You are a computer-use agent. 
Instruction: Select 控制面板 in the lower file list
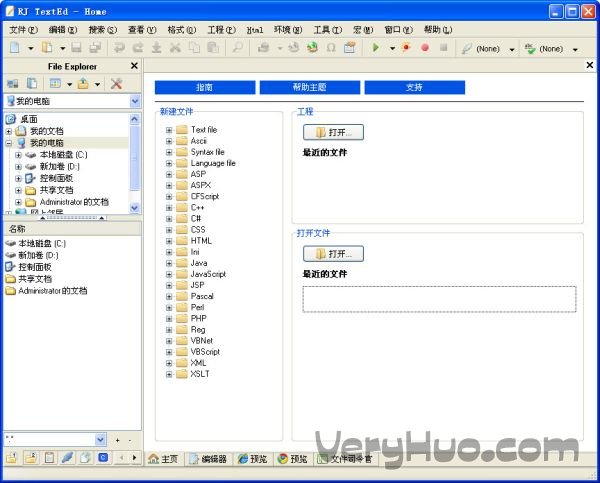click(38, 267)
